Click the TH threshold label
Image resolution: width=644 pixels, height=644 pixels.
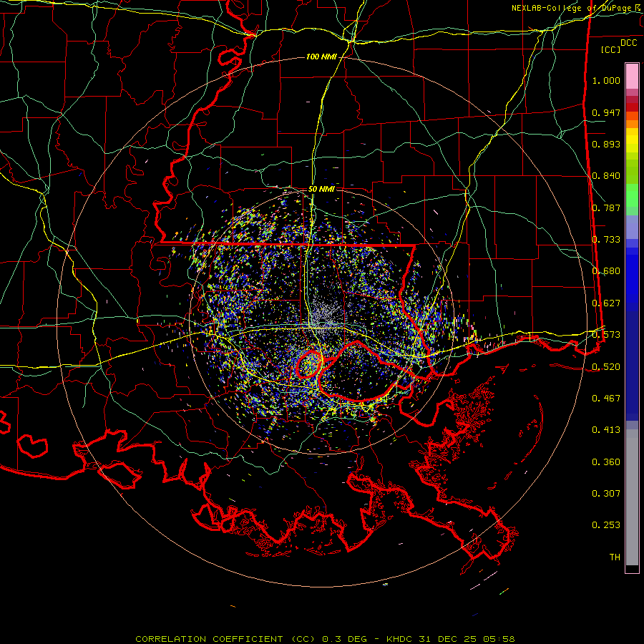coord(615,557)
